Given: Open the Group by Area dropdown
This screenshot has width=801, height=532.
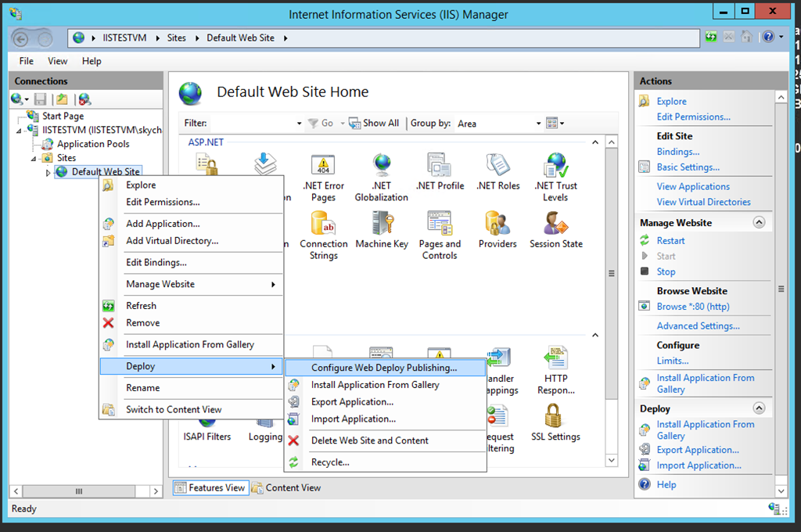Looking at the screenshot, I should click(x=538, y=124).
